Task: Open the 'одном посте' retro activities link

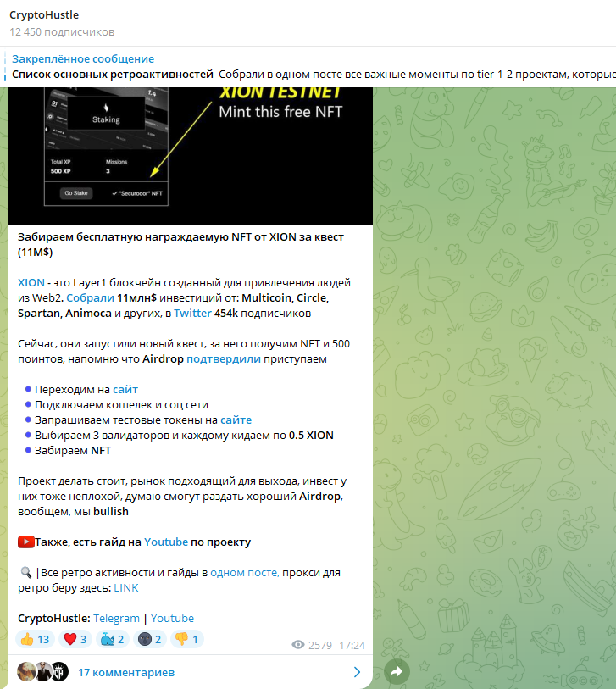Action: [245, 573]
